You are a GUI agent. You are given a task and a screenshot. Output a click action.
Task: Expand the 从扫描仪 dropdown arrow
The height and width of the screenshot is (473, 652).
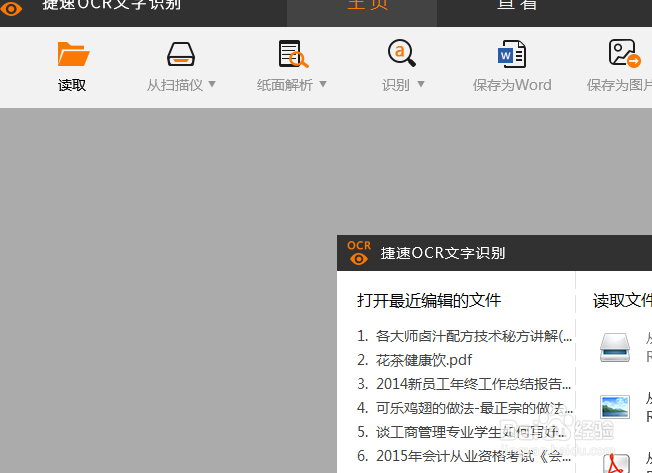(x=212, y=84)
